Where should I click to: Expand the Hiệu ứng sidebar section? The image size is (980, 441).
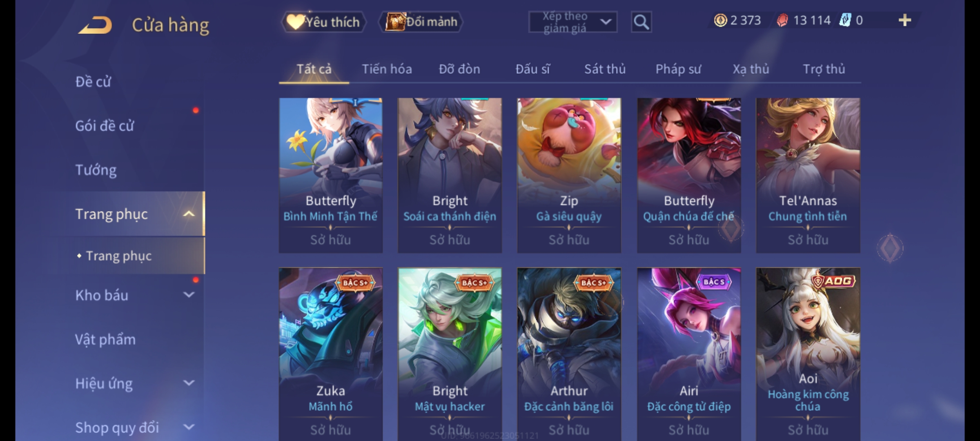pos(189,383)
